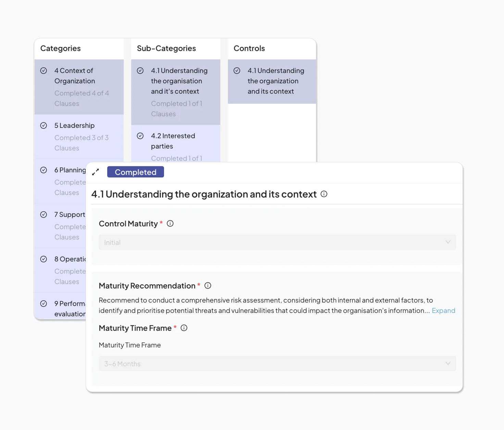
Task: Click the Categories column header
Action: pyautogui.click(x=61, y=48)
